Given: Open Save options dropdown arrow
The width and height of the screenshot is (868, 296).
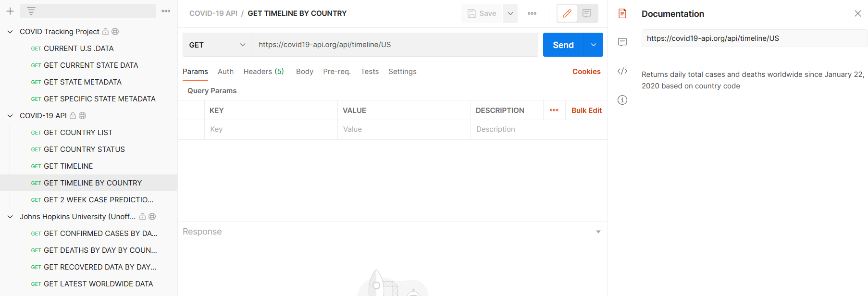Looking at the screenshot, I should (510, 13).
